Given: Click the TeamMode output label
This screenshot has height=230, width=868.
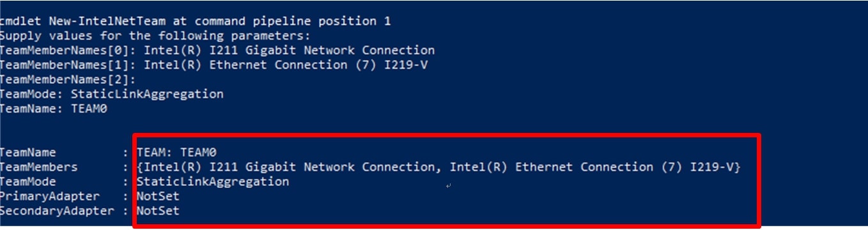Looking at the screenshot, I should (28, 181).
